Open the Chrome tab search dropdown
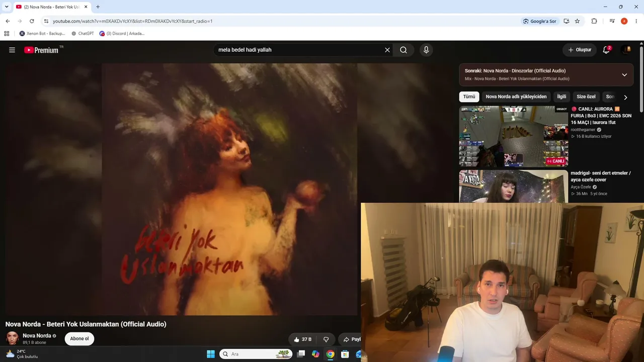Screen dimensions: 644x362 pyautogui.click(x=7, y=7)
